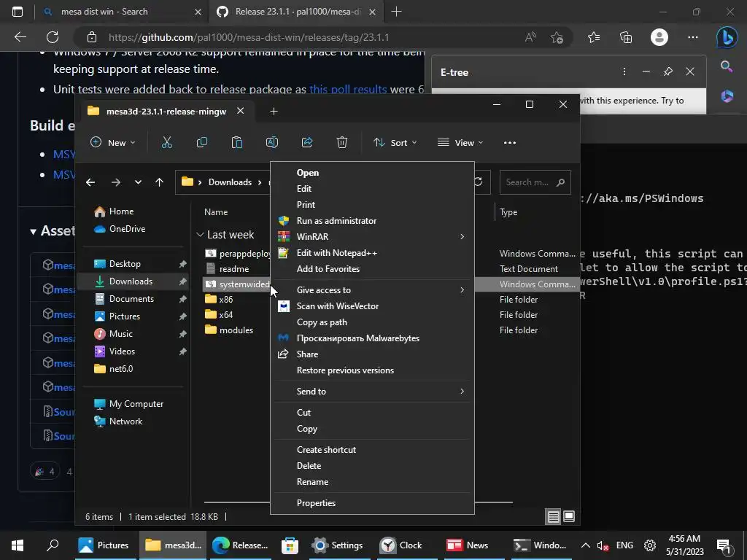Open Edge tab actions menu icon
Screen dimensions: 747x560
(x=18, y=12)
